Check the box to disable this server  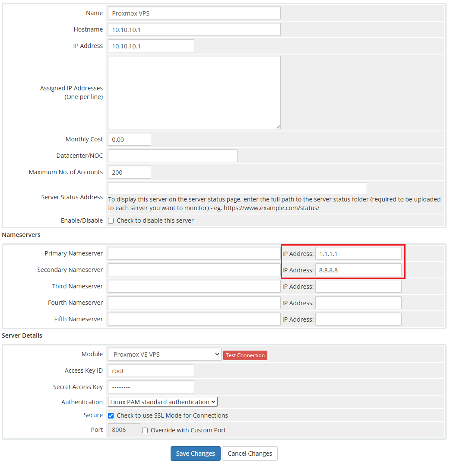[111, 220]
